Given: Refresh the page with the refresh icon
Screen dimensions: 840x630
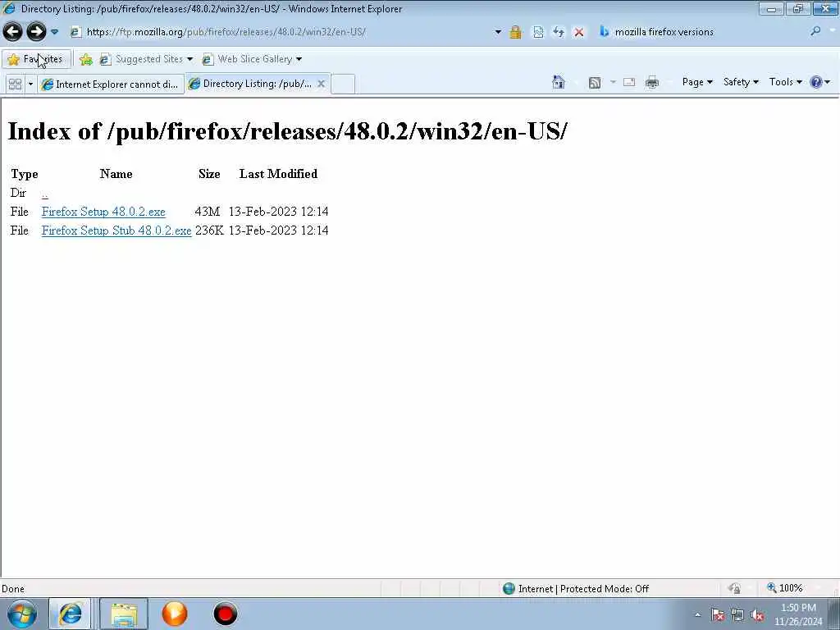Looking at the screenshot, I should click(558, 32).
